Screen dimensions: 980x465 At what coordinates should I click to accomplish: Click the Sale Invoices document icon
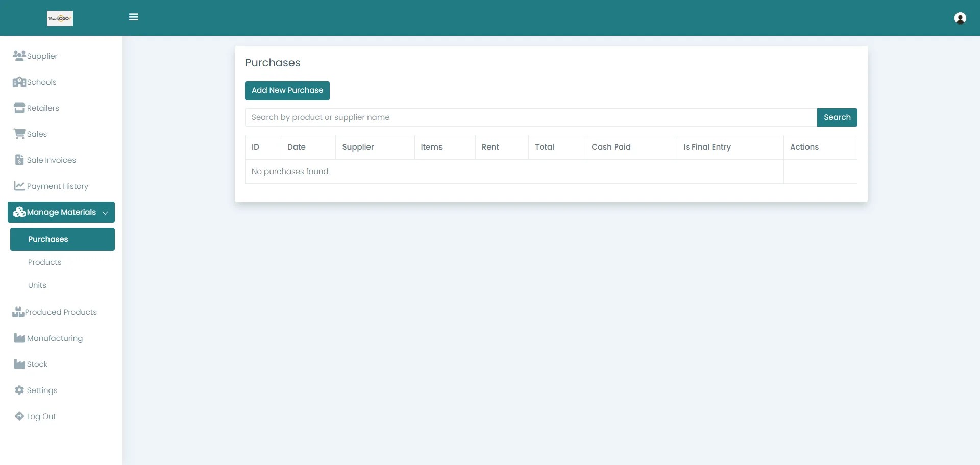[19, 160]
